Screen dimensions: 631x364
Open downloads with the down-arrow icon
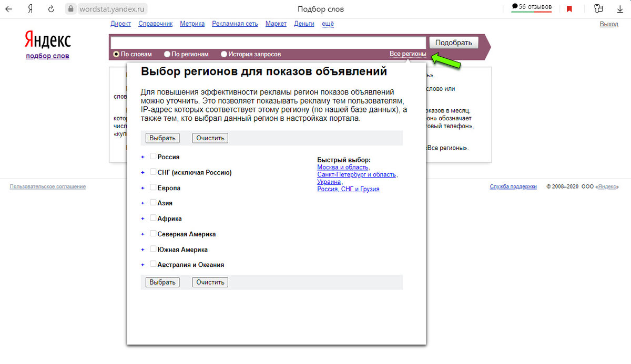click(620, 9)
